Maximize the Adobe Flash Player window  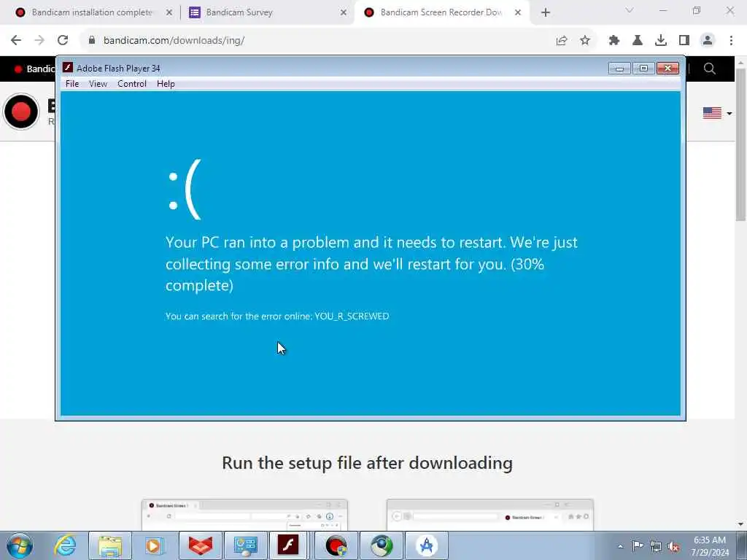(x=643, y=69)
